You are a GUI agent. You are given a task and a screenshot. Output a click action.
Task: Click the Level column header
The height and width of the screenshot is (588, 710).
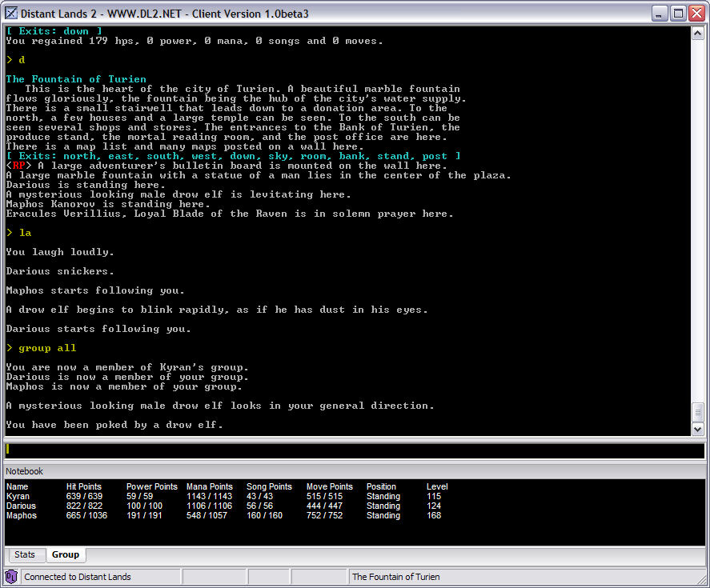click(437, 486)
